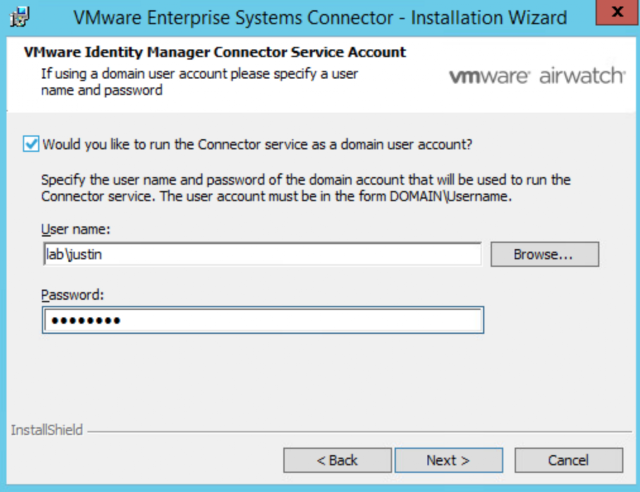Click the installer icon in the title bar
640x492 pixels.
[20, 18]
